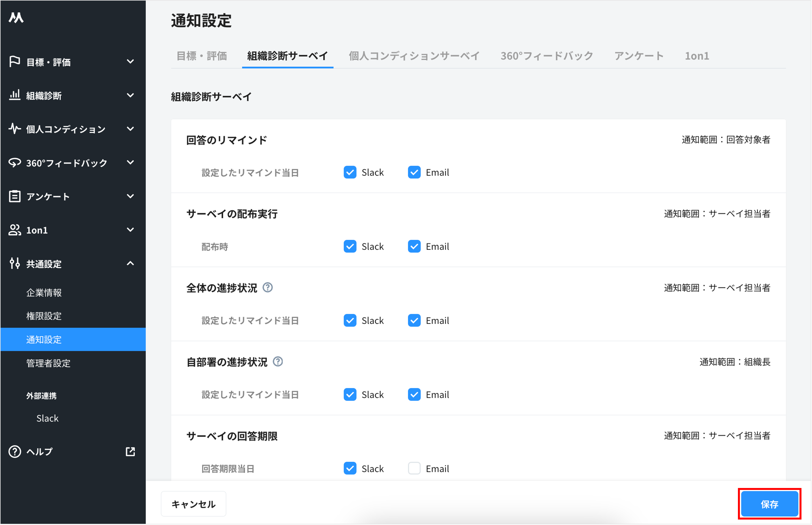Expand the 組織診断 menu chevron

(x=130, y=95)
